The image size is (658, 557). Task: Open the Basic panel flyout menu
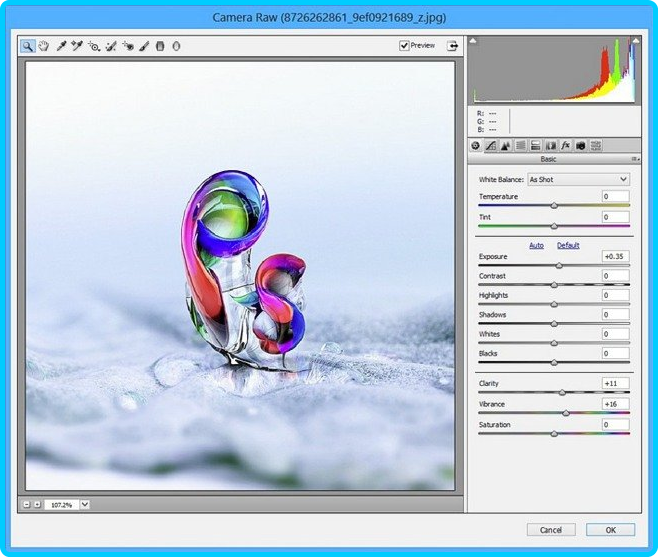635,159
